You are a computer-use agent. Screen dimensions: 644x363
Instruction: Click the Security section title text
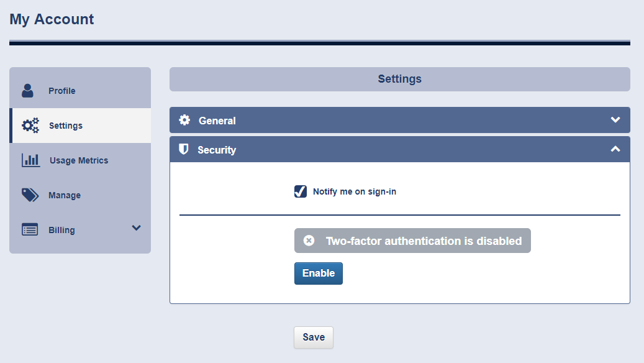tap(217, 150)
